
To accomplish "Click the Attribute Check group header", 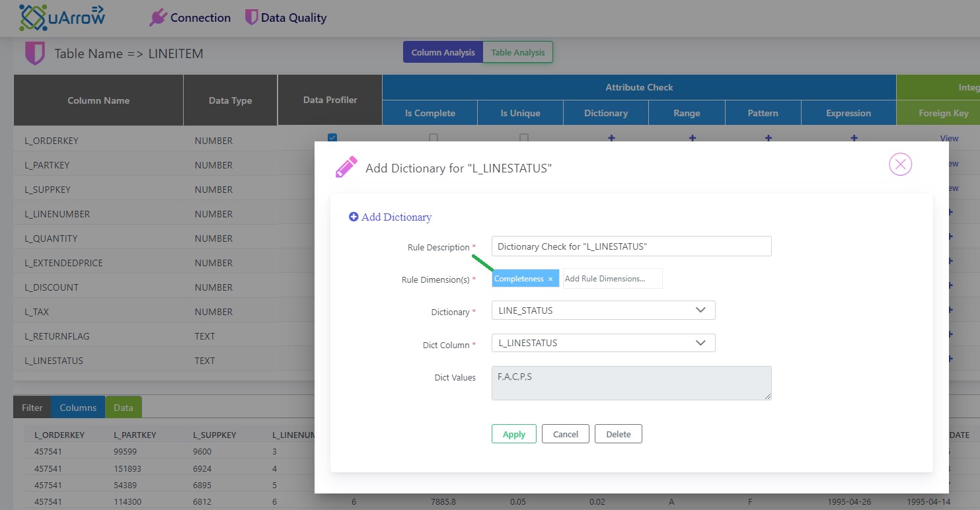I will coord(639,87).
